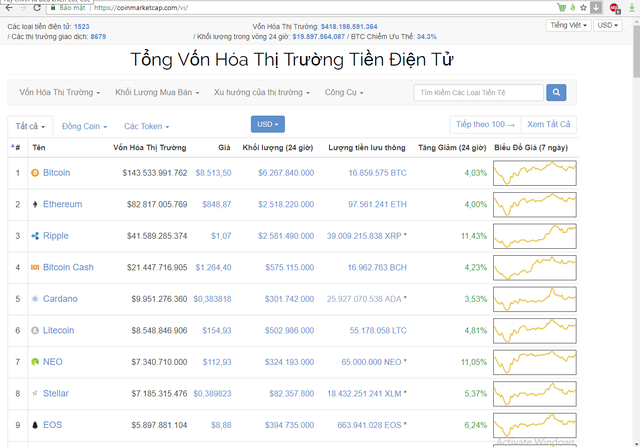This screenshot has width=640, height=447.
Task: Sort by Tên column header
Action: pyautogui.click(x=39, y=147)
